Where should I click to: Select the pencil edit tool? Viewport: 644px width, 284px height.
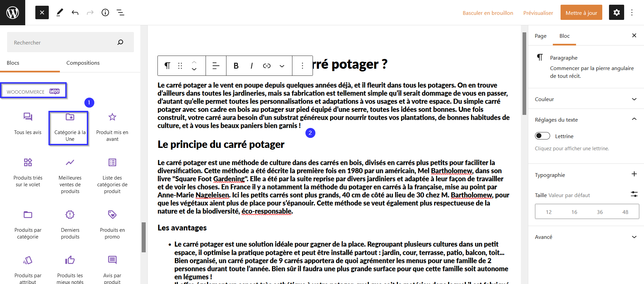point(60,12)
